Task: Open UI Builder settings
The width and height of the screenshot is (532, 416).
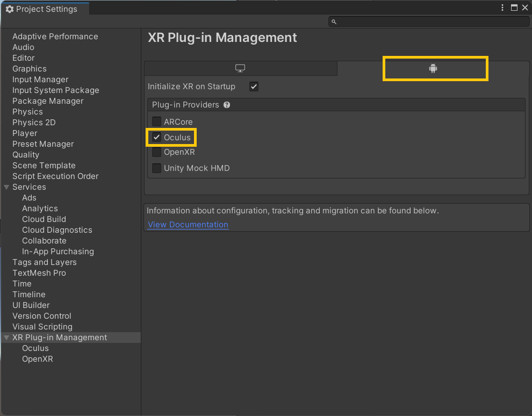Action: (x=31, y=305)
